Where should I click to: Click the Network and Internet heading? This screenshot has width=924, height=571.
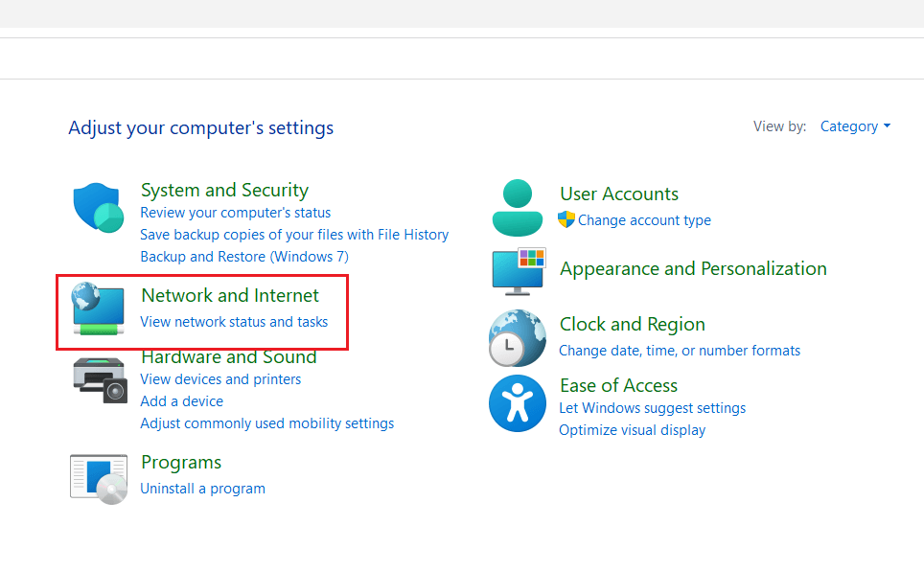[229, 295]
